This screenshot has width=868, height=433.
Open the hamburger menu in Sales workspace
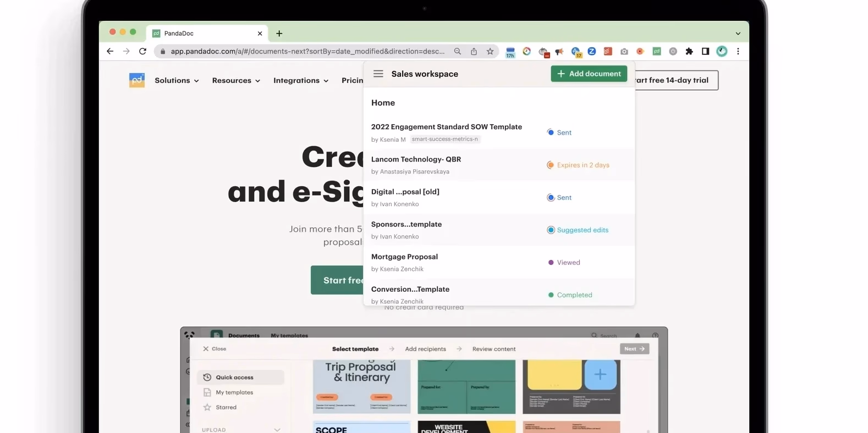[x=378, y=74]
